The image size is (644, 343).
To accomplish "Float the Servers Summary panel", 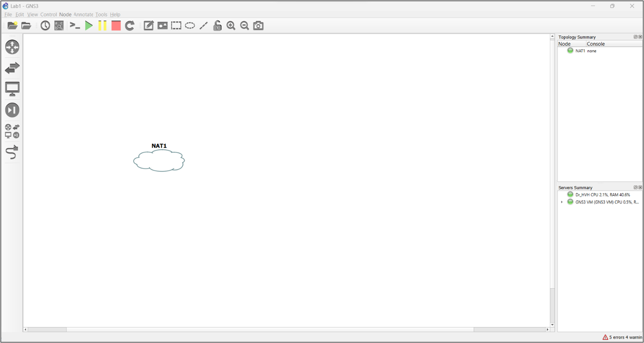I will (x=635, y=188).
